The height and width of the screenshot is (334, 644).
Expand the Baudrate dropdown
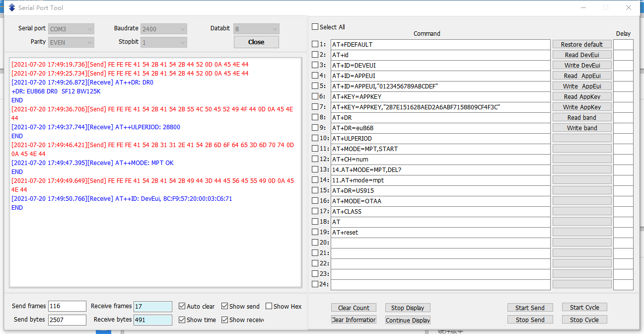pos(163,29)
